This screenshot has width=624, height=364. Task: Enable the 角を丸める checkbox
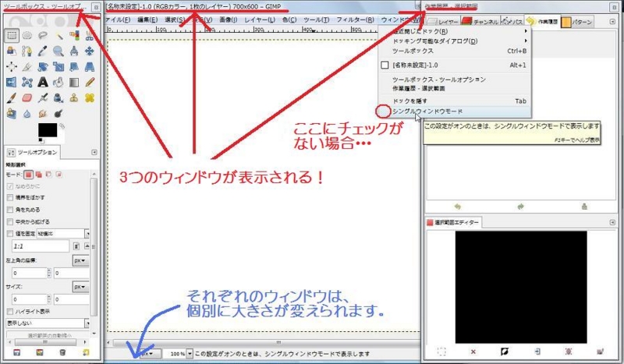10,210
